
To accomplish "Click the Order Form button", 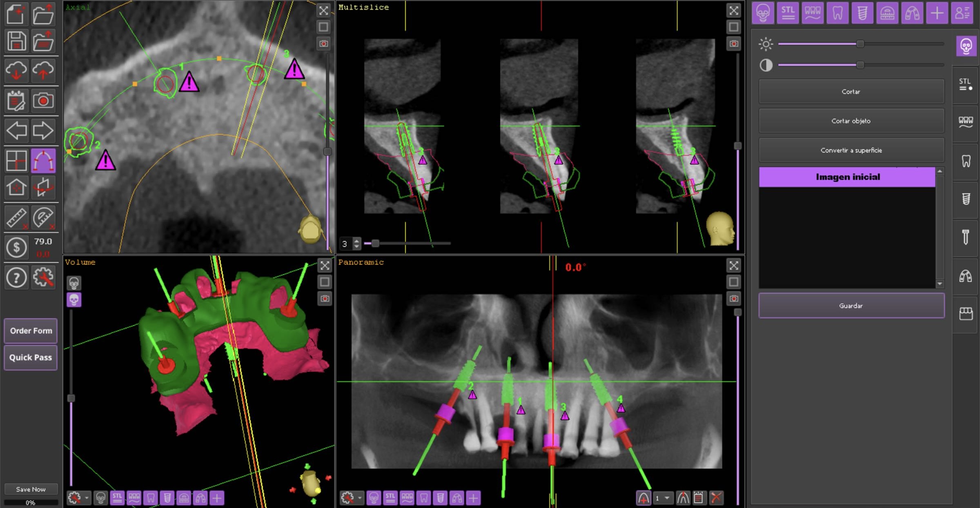I will click(x=31, y=331).
